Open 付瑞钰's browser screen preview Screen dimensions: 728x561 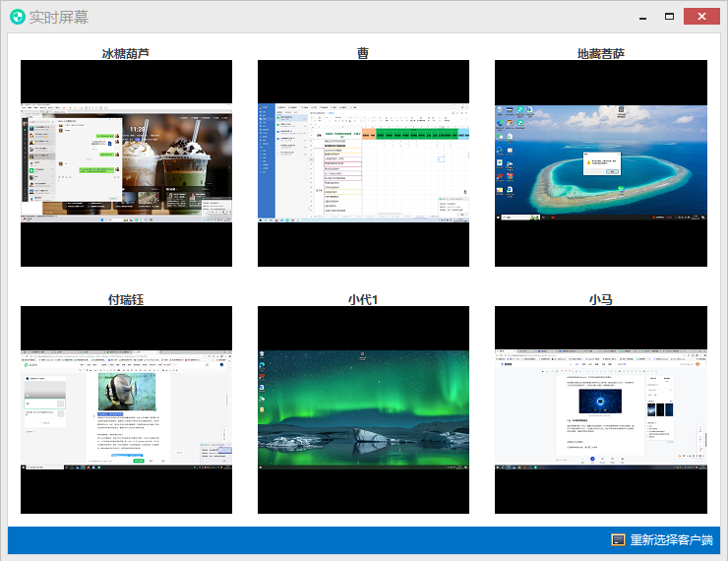126,409
